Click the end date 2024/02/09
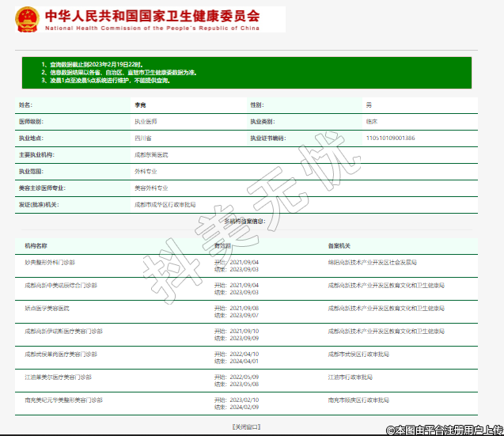This screenshot has height=436, width=504. [x=244, y=408]
